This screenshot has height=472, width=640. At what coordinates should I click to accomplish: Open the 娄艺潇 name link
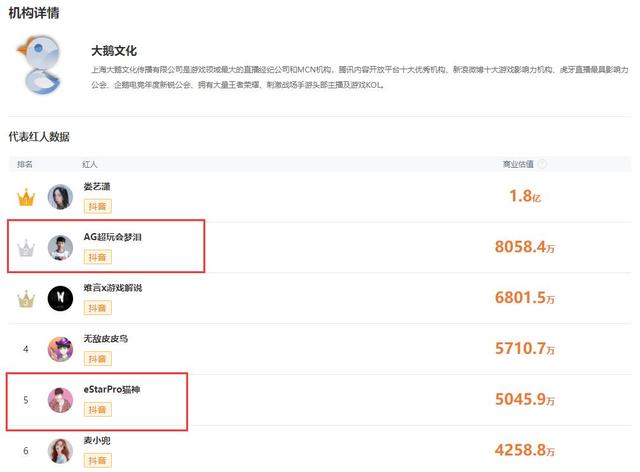coord(100,187)
